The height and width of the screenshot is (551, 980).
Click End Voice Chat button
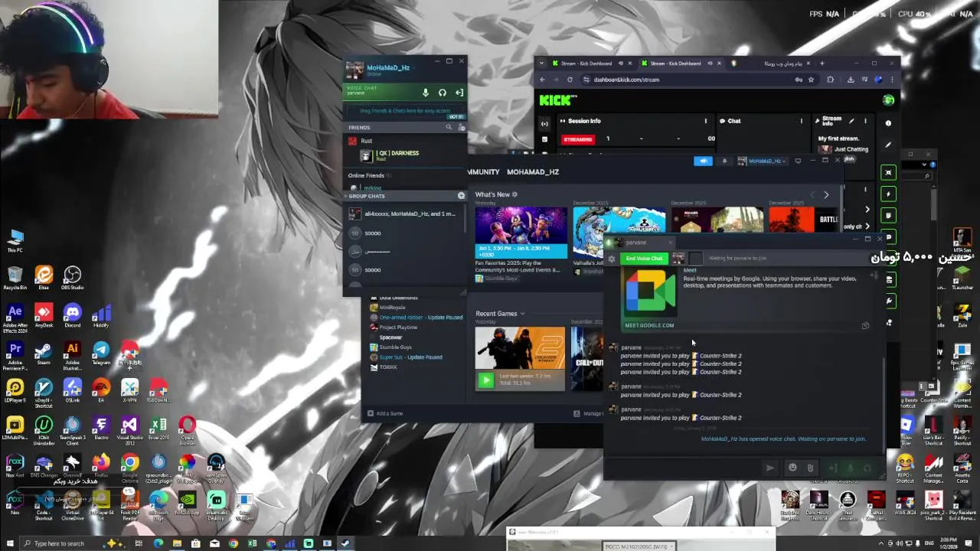coord(644,259)
